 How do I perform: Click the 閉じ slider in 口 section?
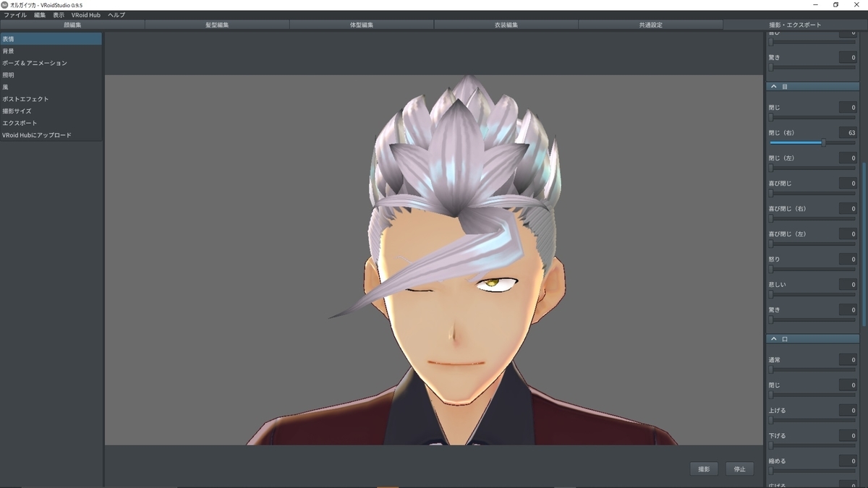[x=812, y=395]
